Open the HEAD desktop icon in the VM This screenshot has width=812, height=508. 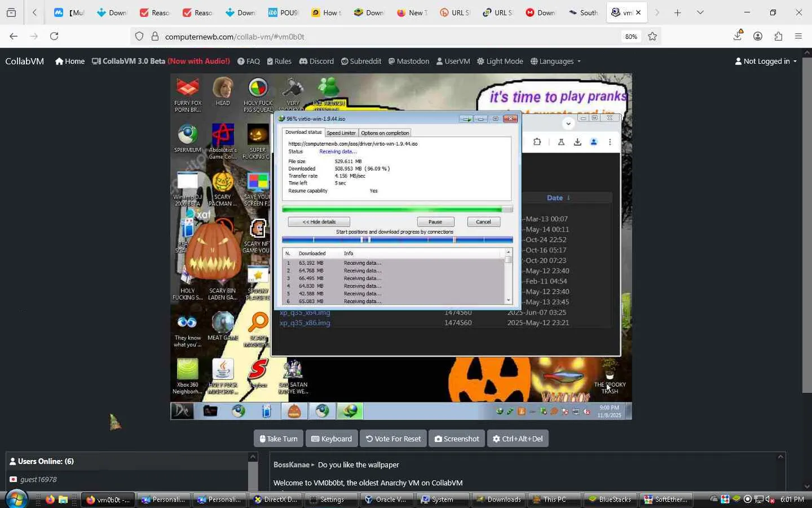click(223, 91)
